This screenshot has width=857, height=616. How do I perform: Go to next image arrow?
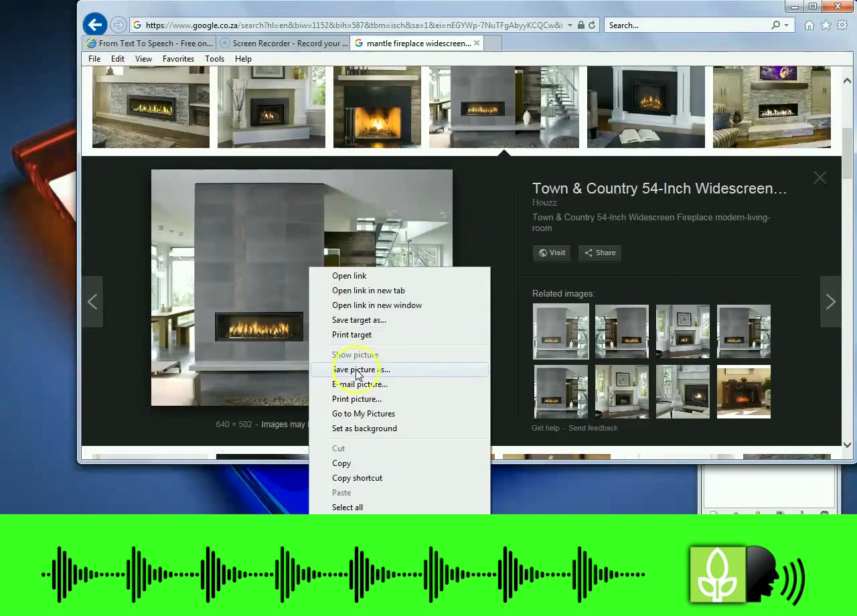tap(830, 302)
